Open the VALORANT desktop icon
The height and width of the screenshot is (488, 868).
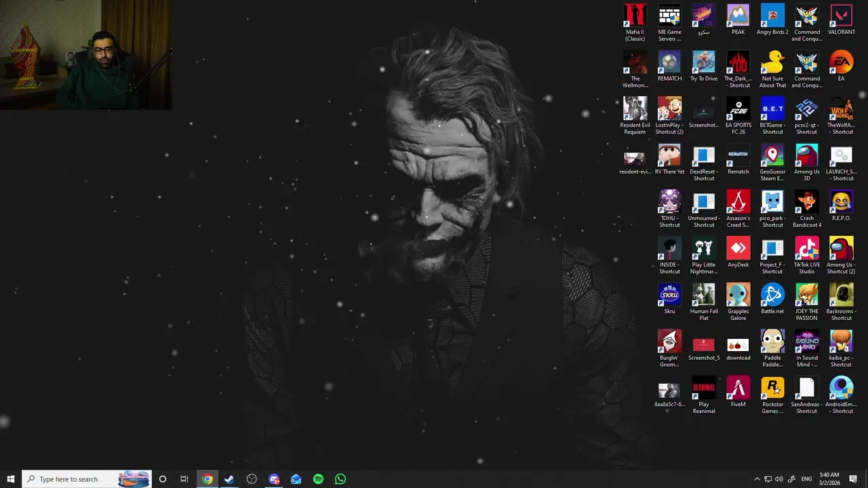click(x=841, y=20)
